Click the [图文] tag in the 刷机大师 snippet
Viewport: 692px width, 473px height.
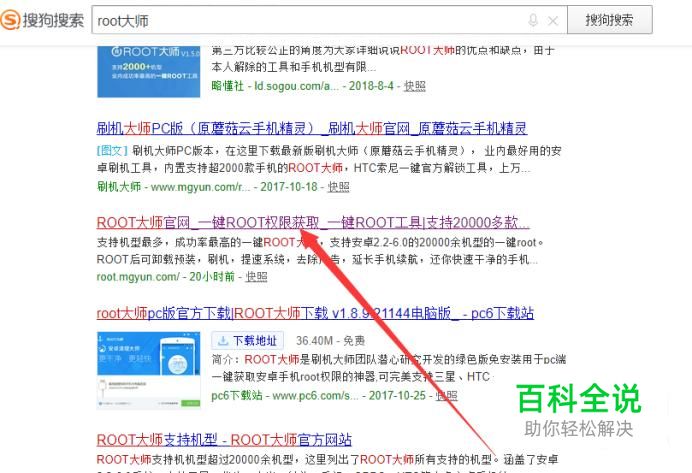point(112,151)
